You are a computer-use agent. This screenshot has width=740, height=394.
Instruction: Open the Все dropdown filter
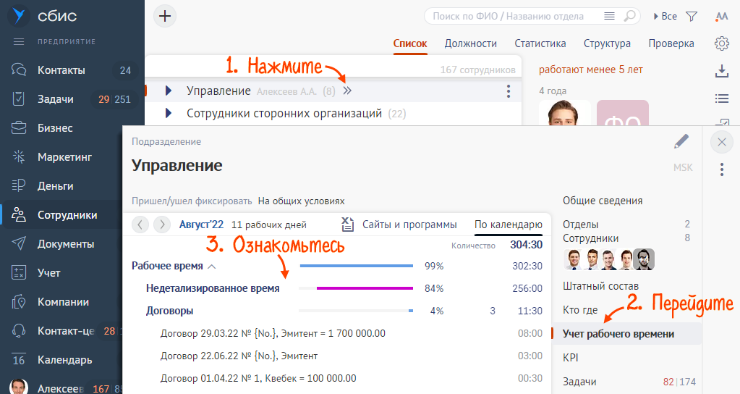[665, 17]
